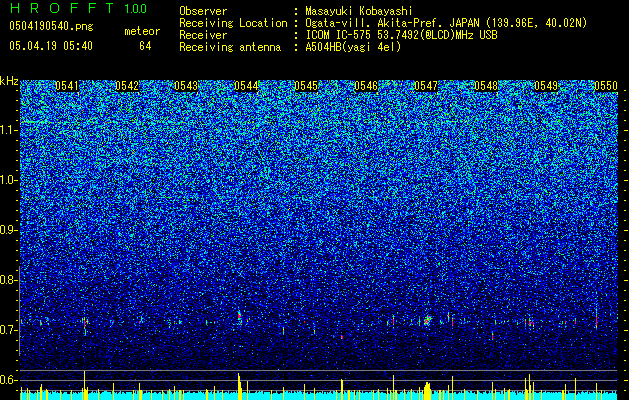Click the wide yellow intensity burst below 0547

[x=427, y=391]
